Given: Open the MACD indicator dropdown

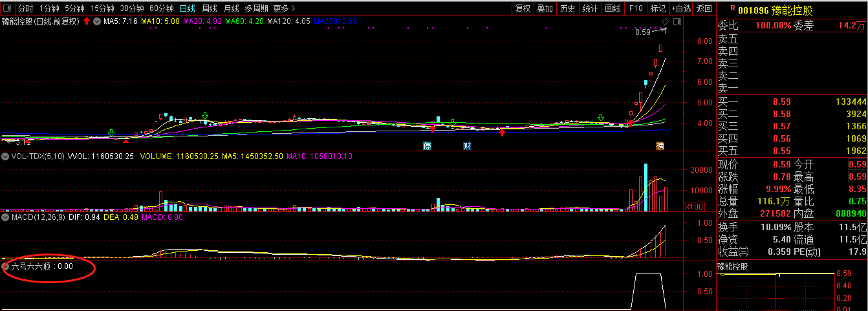Looking at the screenshot, I should tap(6, 217).
